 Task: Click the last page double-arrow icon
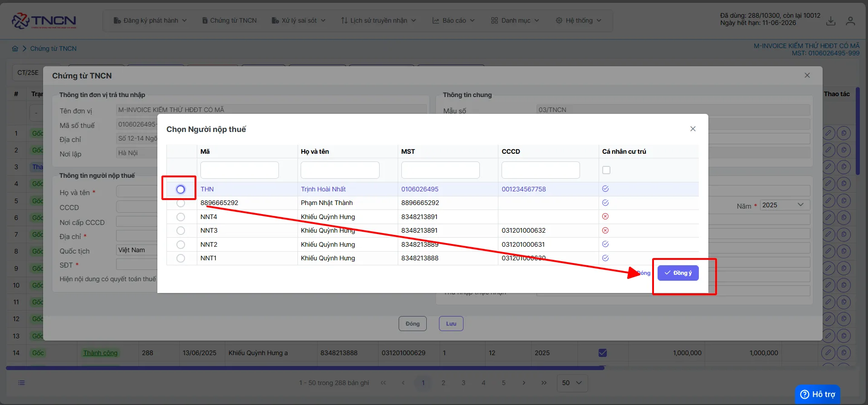tap(544, 383)
